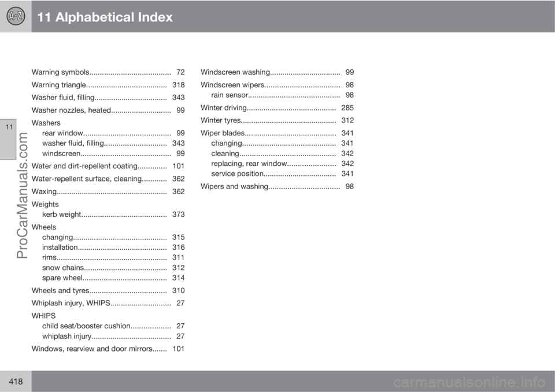Click 'changing' sub-entry under Wheels
This screenshot has height=392, width=555.
point(113,237)
